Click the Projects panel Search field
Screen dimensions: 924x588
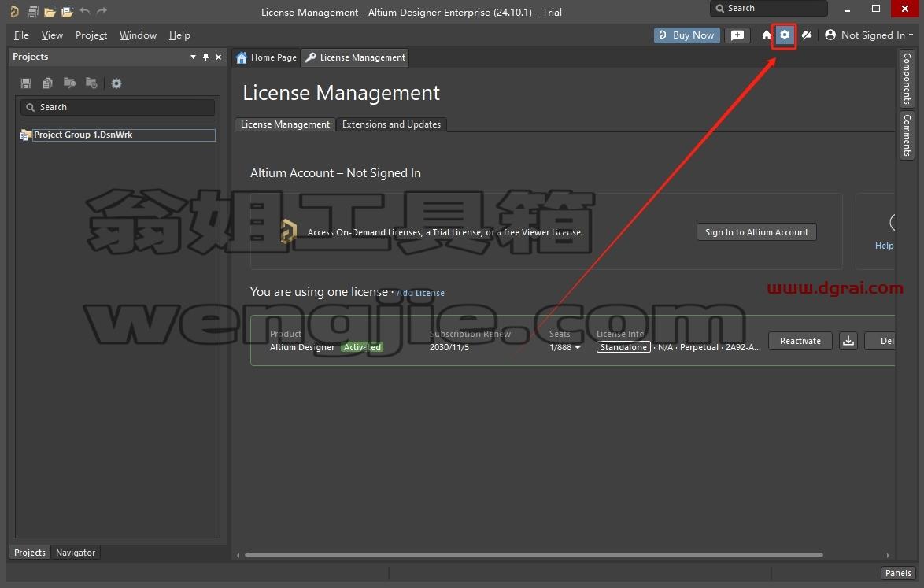coord(118,107)
